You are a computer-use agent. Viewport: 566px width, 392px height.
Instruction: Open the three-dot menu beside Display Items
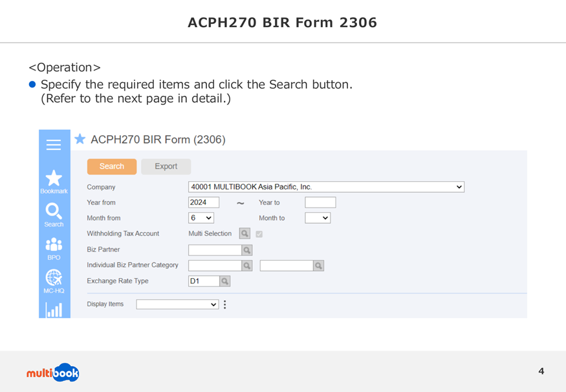(x=225, y=304)
